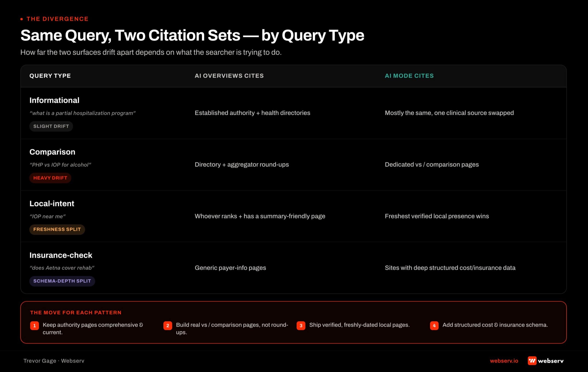Click THE MOVE FOR EACH PATTERN heading
The width and height of the screenshot is (588, 372).
76,312
